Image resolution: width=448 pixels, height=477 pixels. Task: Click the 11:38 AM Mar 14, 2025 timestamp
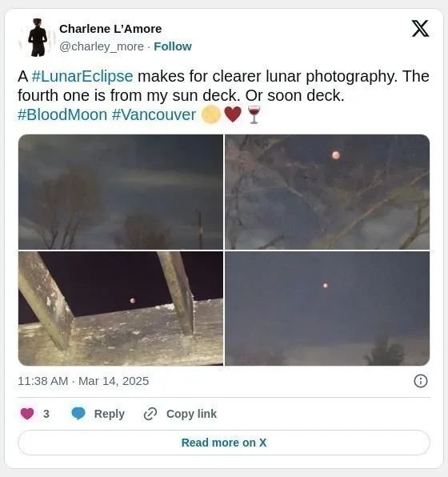coord(83,381)
